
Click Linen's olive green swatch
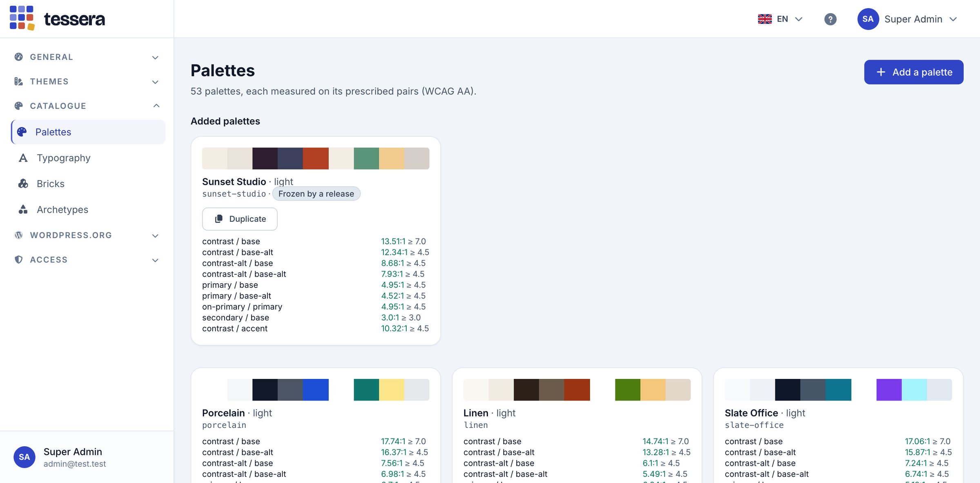(628, 390)
